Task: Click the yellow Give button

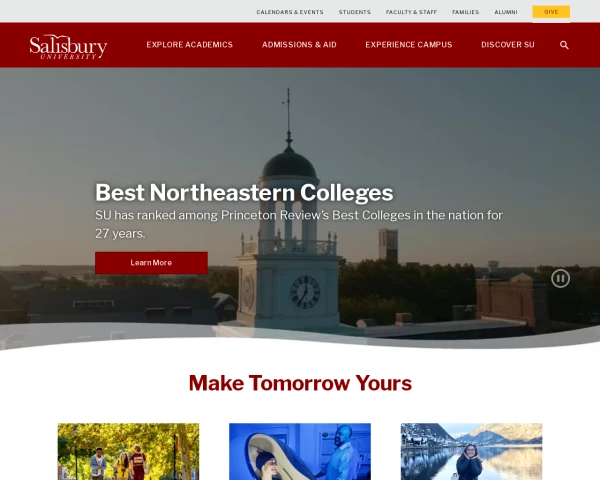Action: coord(551,12)
